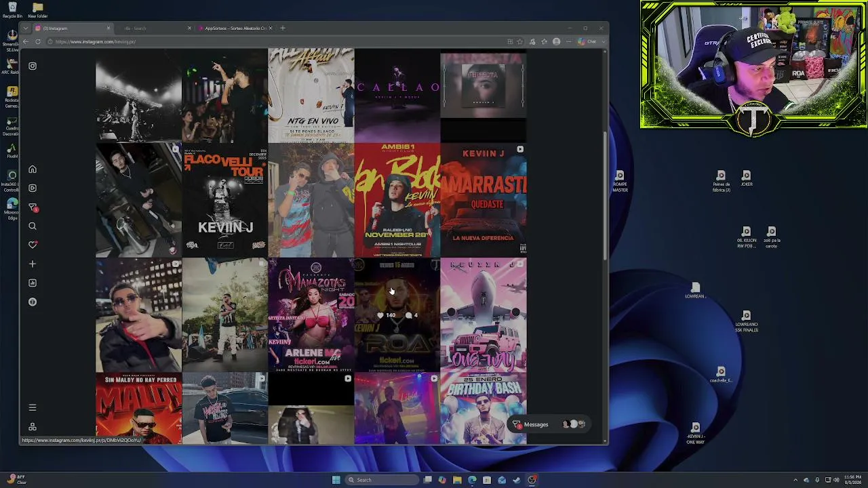Image resolution: width=868 pixels, height=488 pixels.
Task: Open the Mamazotas Night Arlene post
Action: click(x=311, y=315)
